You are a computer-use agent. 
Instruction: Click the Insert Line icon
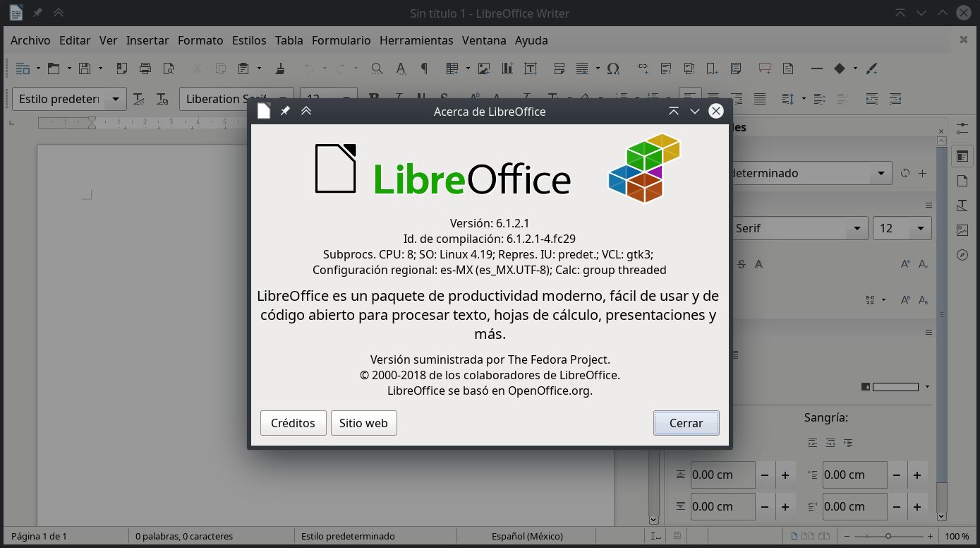click(817, 68)
